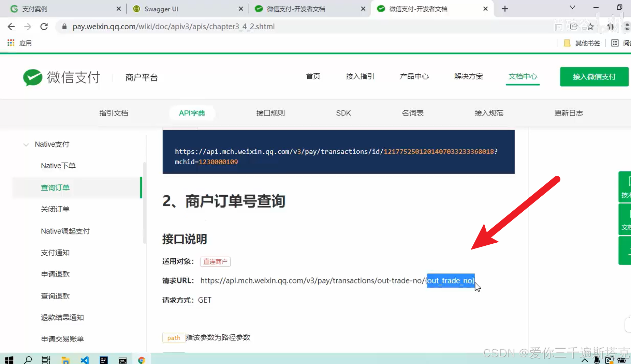This screenshot has height=364, width=631.
Task: Click the 直连商户 tag
Action: click(x=215, y=261)
